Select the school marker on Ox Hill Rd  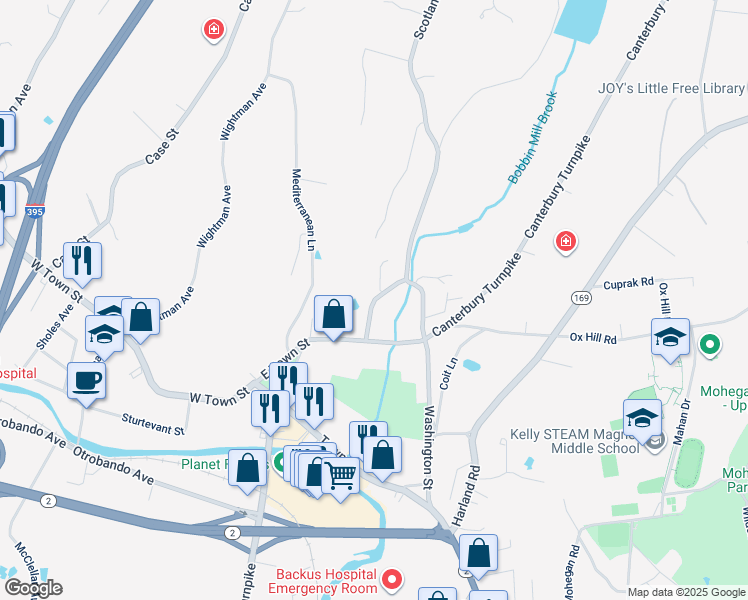pyautogui.click(x=670, y=340)
